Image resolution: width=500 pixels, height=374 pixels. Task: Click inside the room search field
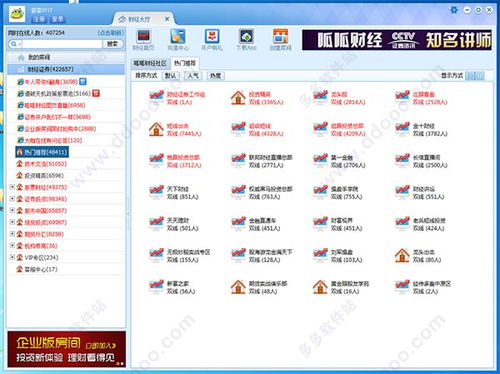[62, 44]
